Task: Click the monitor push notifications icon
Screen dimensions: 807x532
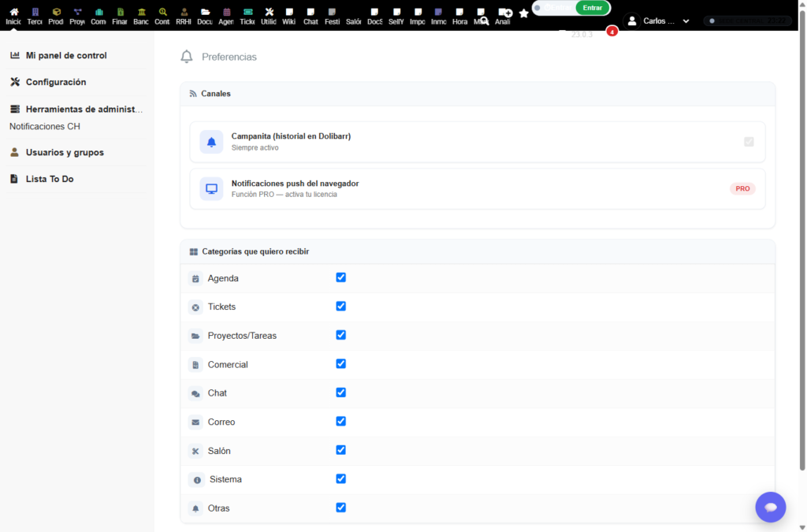Action: [211, 189]
